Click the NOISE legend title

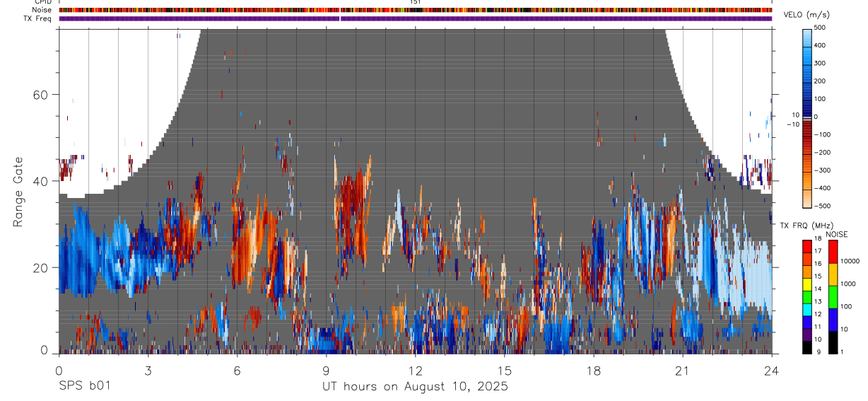[837, 234]
